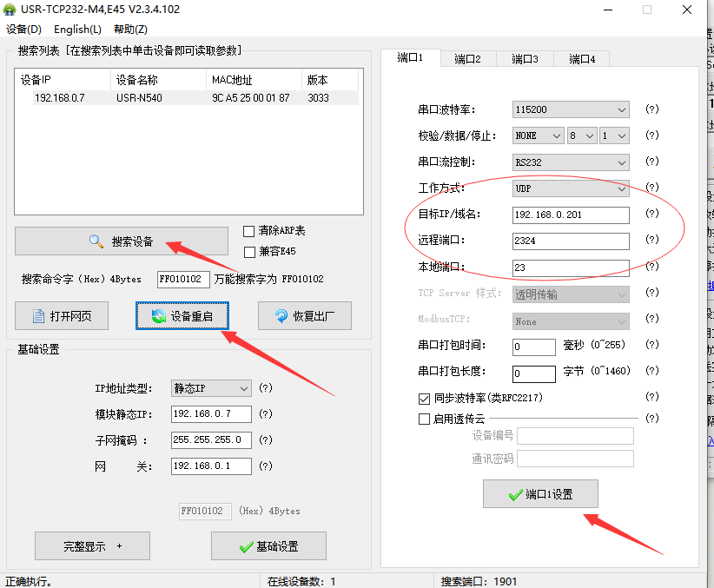Click the checkmark icon on 端口1设置

pos(515,494)
